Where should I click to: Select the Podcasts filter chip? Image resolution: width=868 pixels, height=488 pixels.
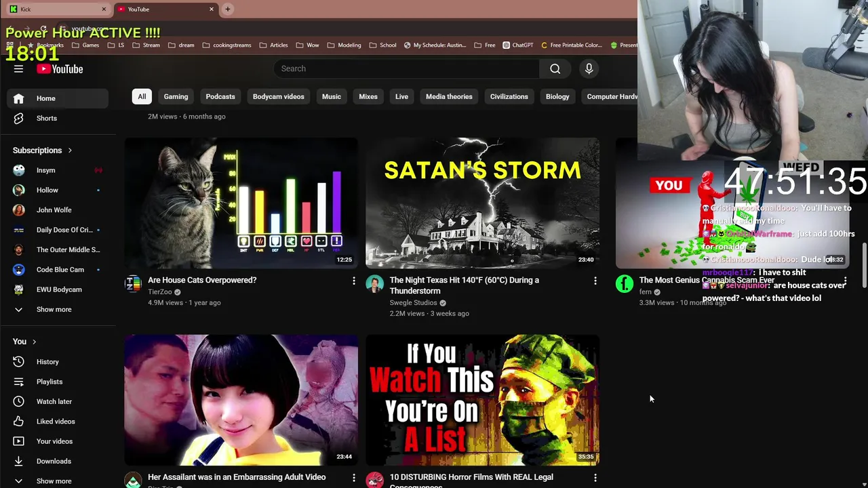220,96
